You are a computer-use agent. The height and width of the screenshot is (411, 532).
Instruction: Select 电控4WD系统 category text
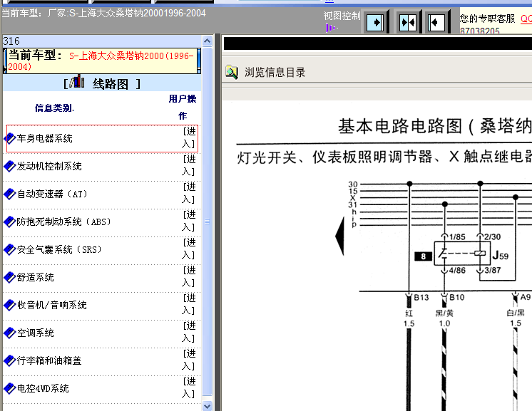43,388
